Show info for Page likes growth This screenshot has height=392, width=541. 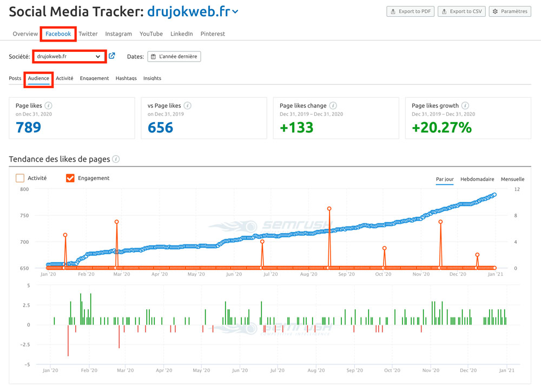pos(465,105)
